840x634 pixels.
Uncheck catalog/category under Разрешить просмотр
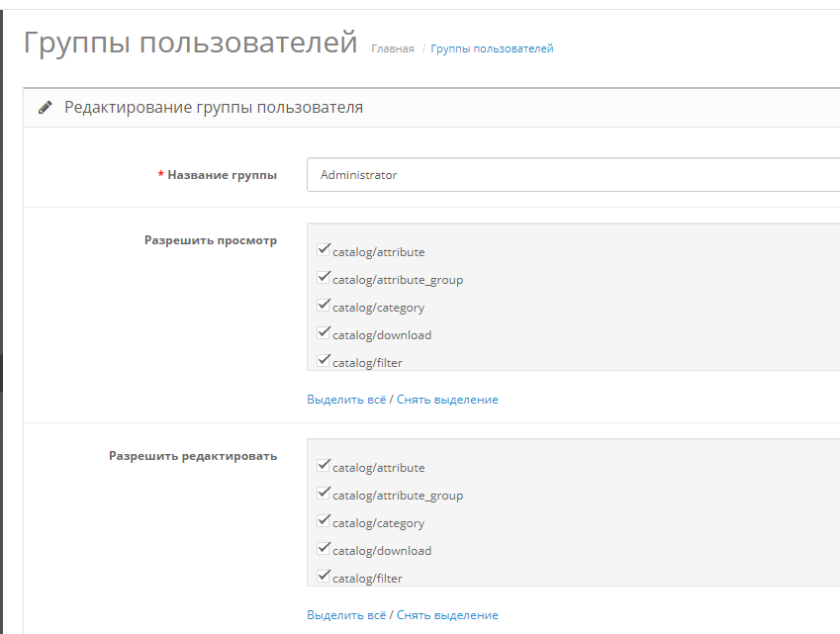[324, 306]
